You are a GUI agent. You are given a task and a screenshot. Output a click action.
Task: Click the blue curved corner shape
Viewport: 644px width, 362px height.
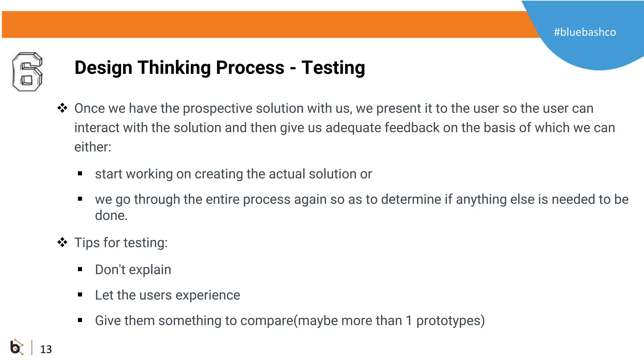point(591,31)
